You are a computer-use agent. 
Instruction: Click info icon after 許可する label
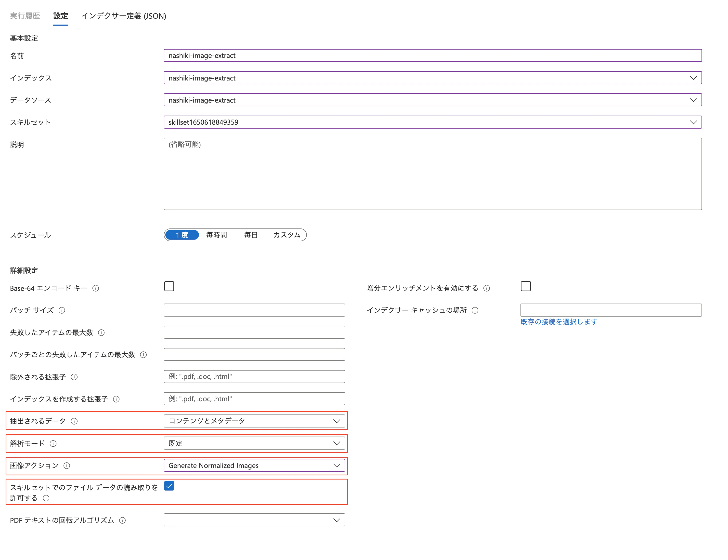pos(46,498)
